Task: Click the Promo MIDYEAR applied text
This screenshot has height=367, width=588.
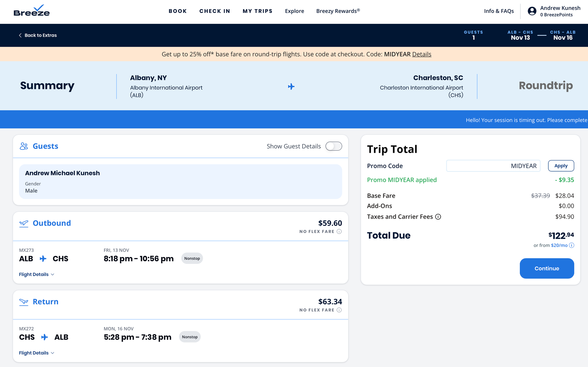Action: (x=402, y=180)
